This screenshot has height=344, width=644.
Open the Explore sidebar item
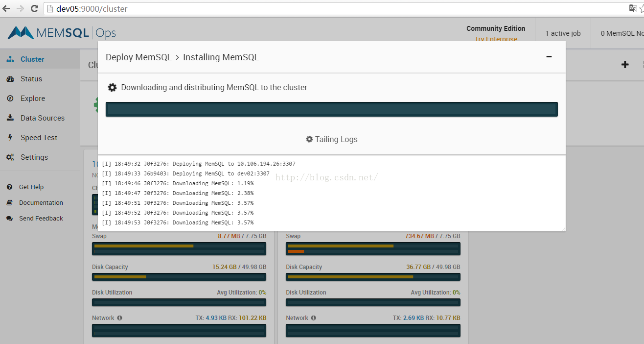click(x=40, y=98)
